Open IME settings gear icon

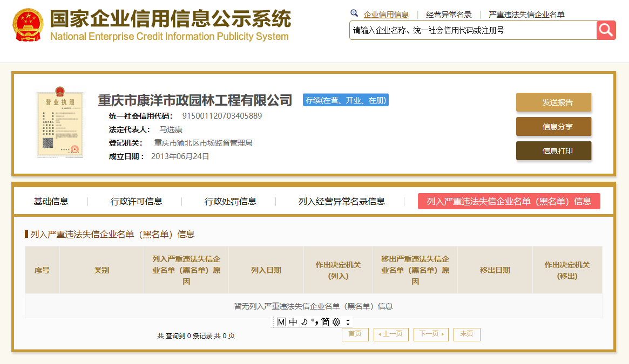coord(336,322)
